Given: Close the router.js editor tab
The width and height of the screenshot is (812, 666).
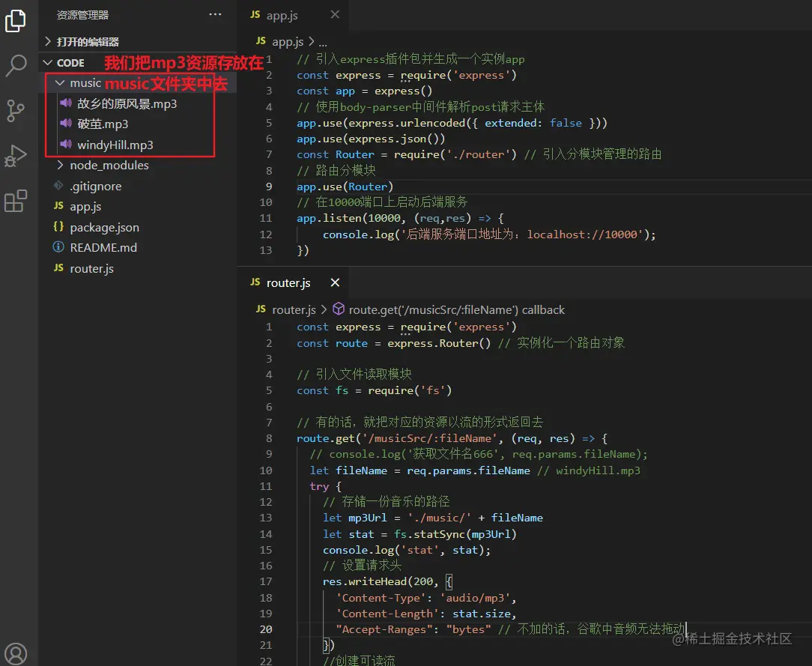Looking at the screenshot, I should (335, 282).
